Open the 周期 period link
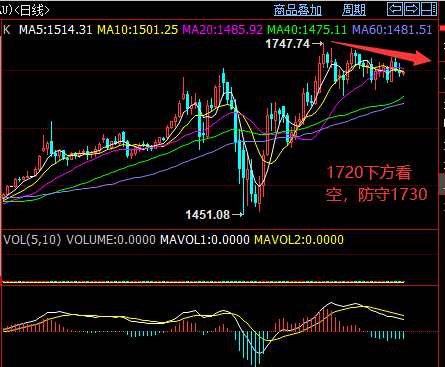445x367 pixels. coord(354,10)
